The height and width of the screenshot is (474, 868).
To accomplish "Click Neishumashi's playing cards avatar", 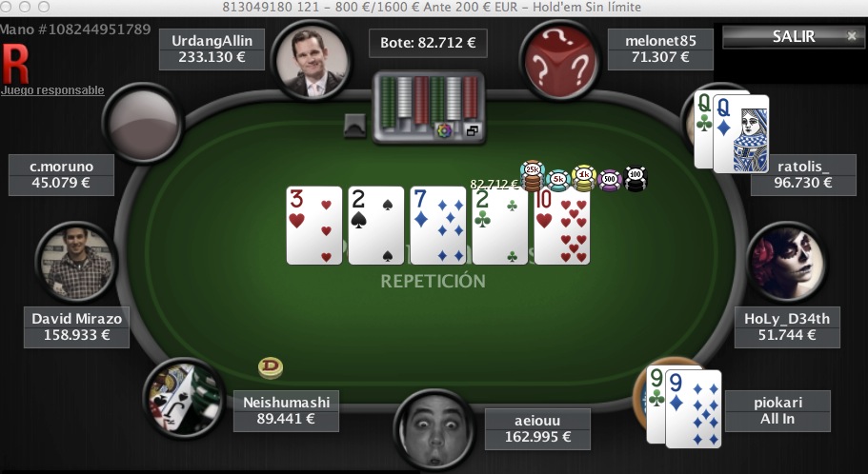I will (183, 397).
